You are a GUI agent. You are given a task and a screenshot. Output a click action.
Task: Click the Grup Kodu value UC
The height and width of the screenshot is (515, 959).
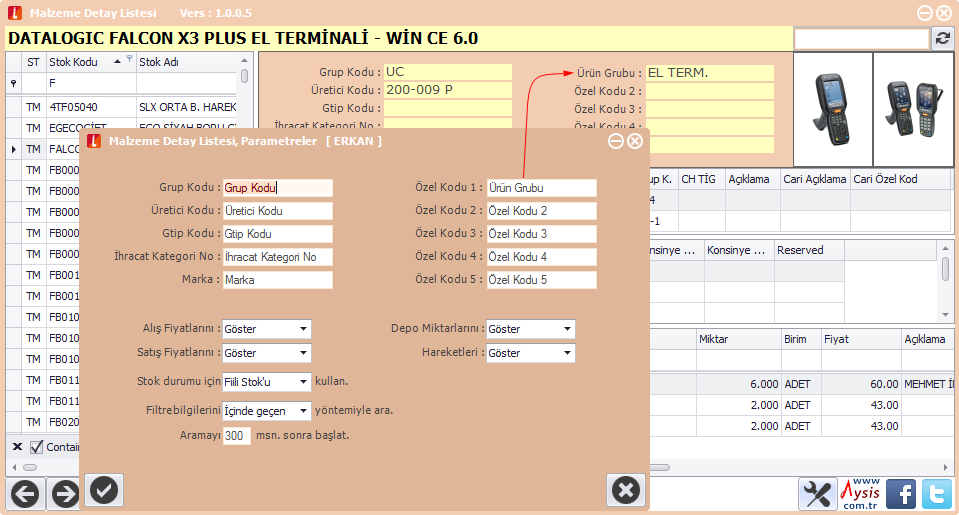[448, 72]
